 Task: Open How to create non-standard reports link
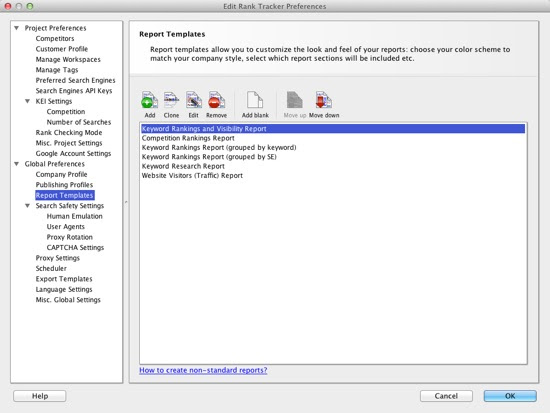point(203,370)
